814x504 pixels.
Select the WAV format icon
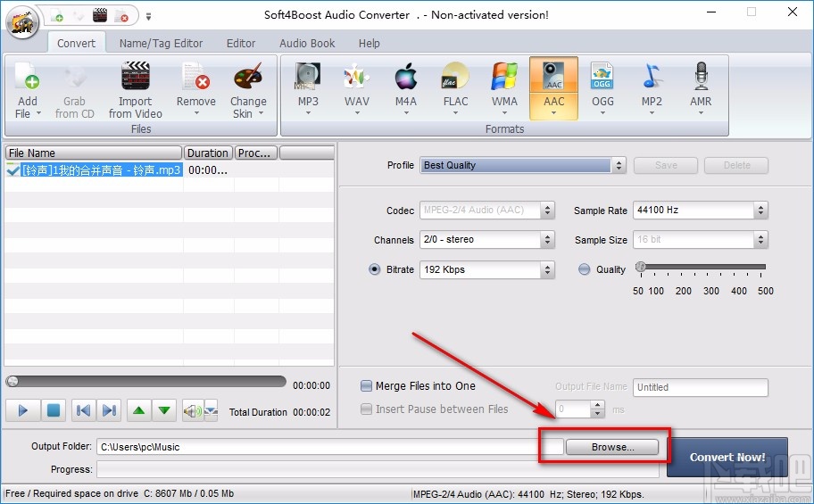point(357,77)
